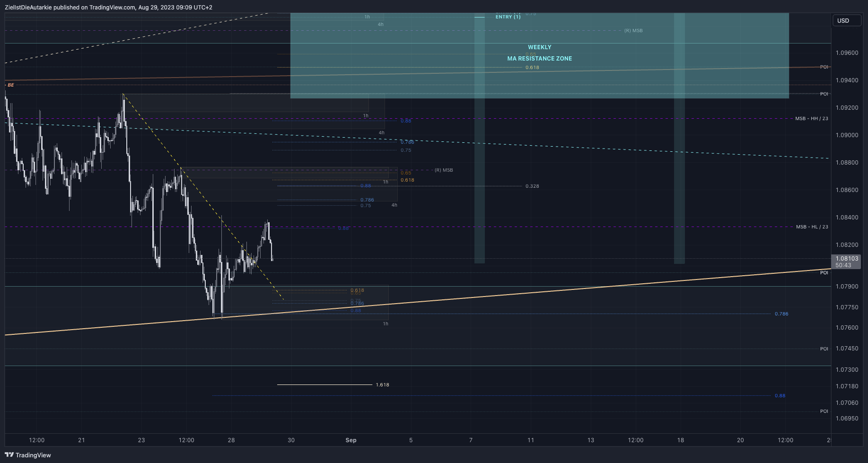Click the 5 date on the time axis

tap(411, 440)
